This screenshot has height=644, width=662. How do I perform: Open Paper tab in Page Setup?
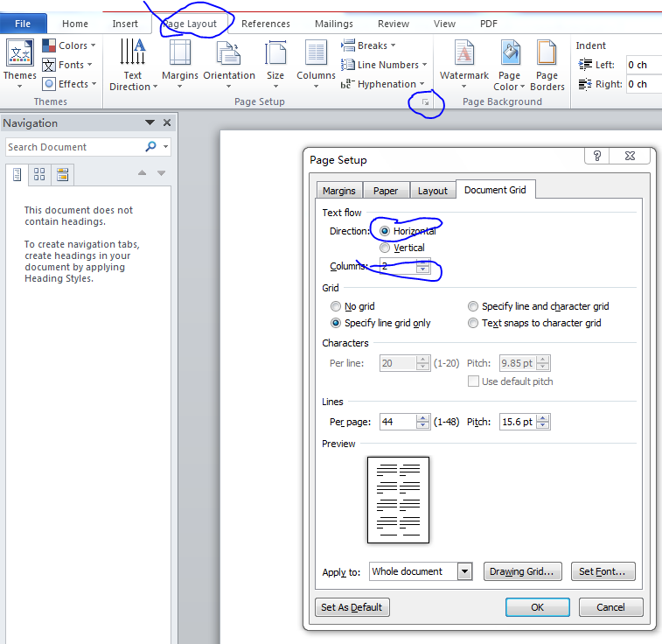[x=386, y=191]
